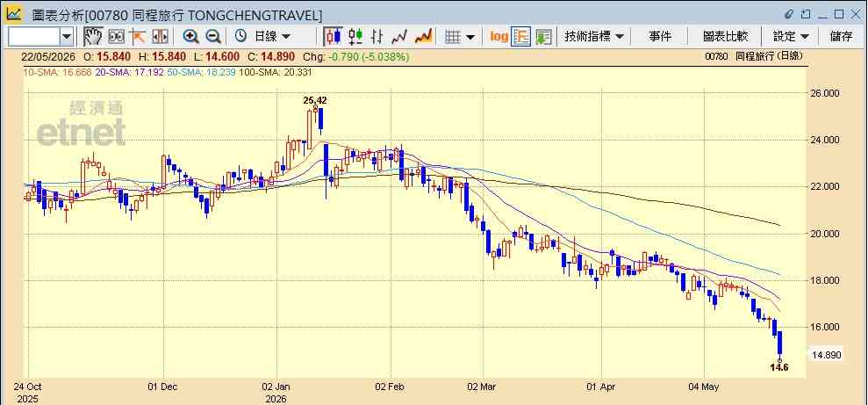The width and height of the screenshot is (868, 405).
Task: Switch to candlestick chart type
Action: pyautogui.click(x=333, y=37)
